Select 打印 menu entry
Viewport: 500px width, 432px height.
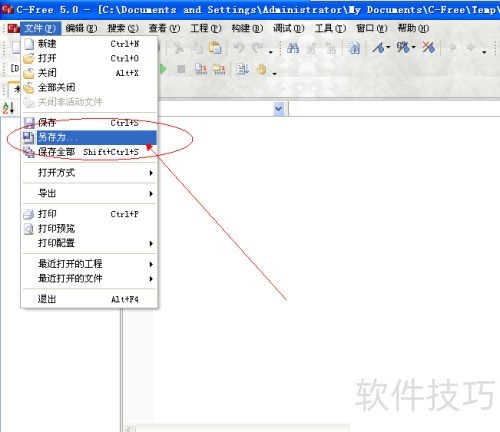coord(89,214)
